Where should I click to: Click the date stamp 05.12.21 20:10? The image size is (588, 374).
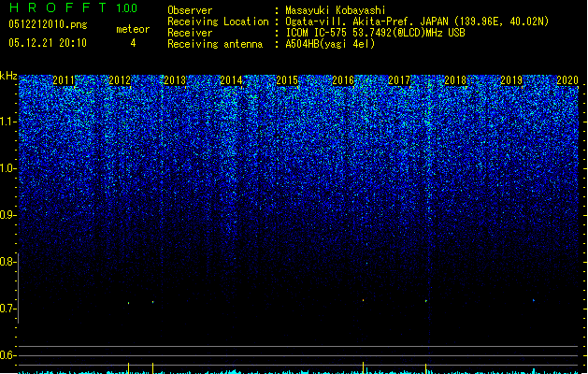point(48,43)
